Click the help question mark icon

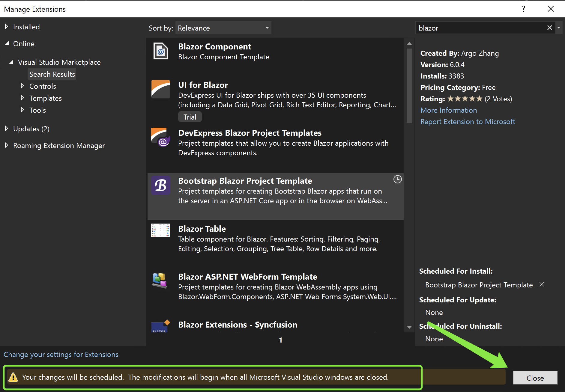(x=524, y=9)
